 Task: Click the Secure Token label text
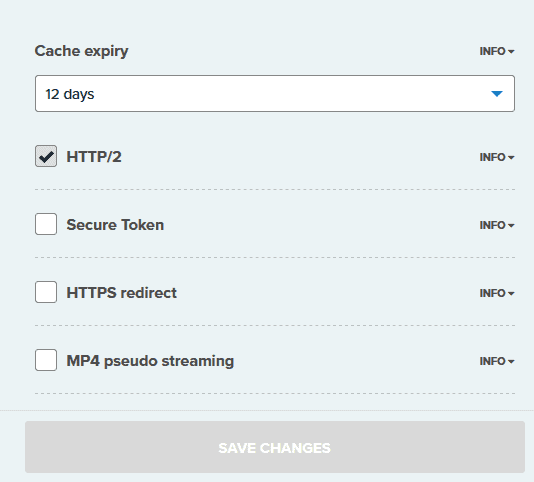pos(115,225)
